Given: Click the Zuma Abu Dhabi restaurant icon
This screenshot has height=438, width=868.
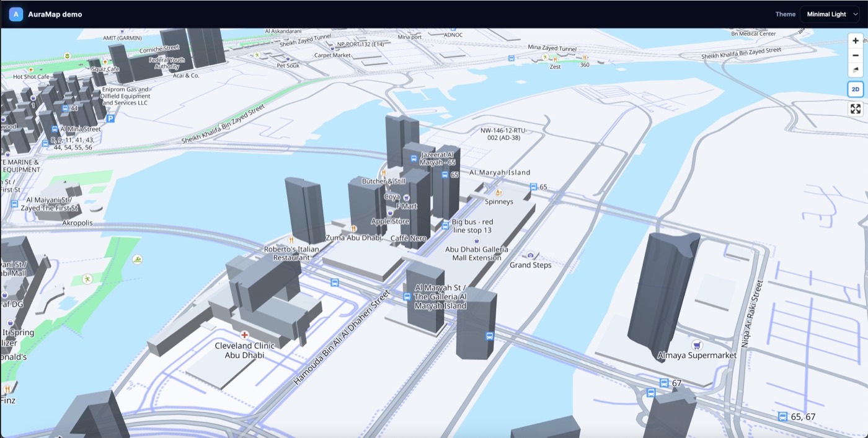Looking at the screenshot, I should (354, 229).
